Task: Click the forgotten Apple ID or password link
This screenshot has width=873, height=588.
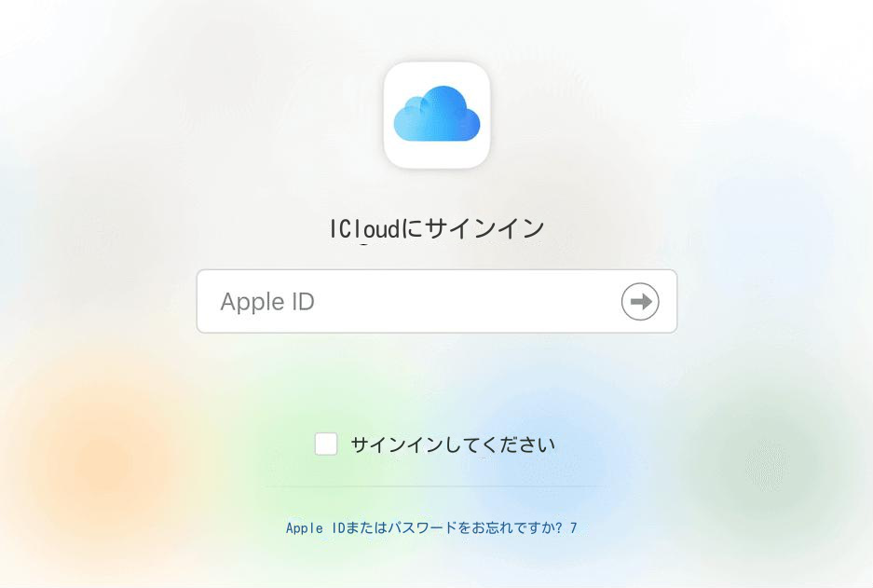Action: tap(431, 527)
